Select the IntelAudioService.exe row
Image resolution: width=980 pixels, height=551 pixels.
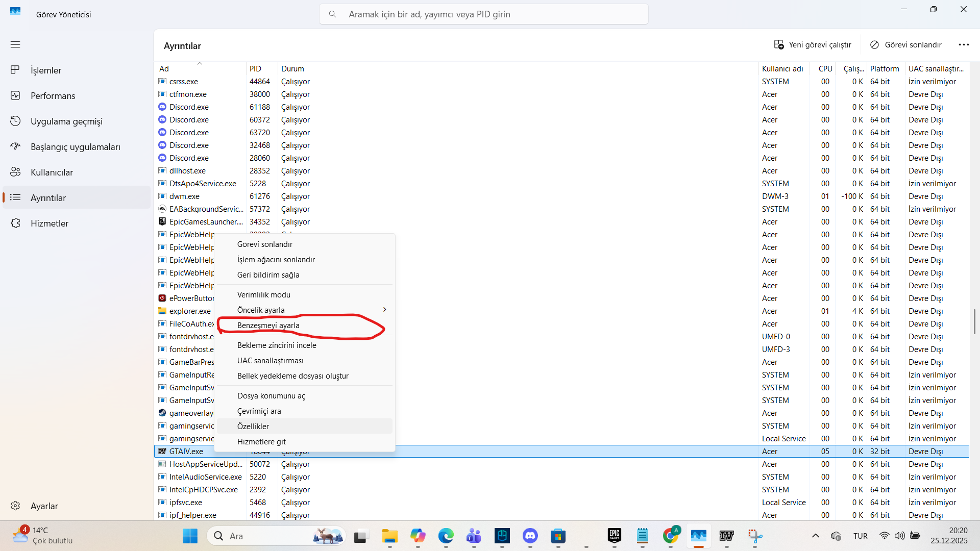(x=561, y=477)
